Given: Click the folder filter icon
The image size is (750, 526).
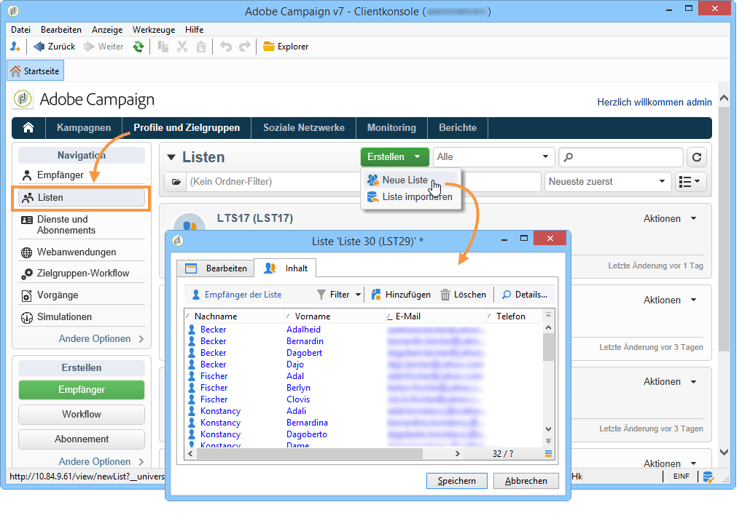Looking at the screenshot, I should [x=176, y=182].
